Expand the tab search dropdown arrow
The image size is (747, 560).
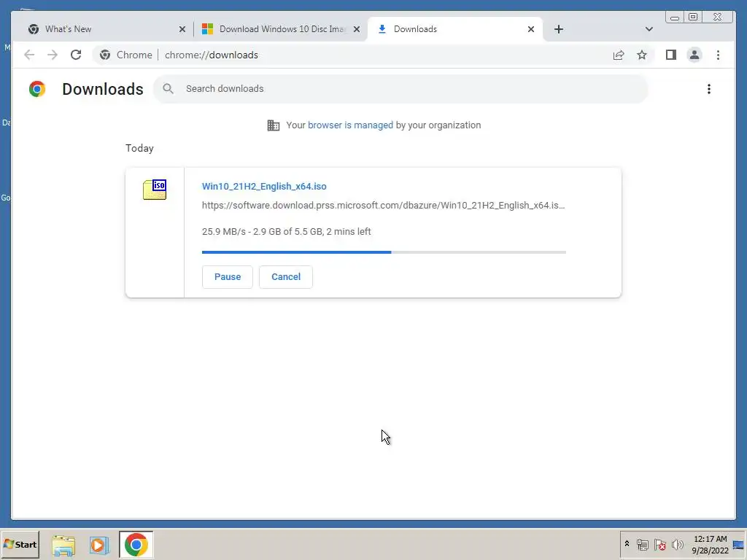click(649, 29)
